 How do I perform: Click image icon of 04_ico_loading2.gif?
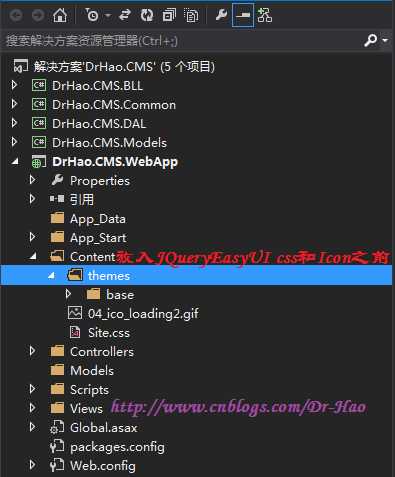[x=75, y=313]
